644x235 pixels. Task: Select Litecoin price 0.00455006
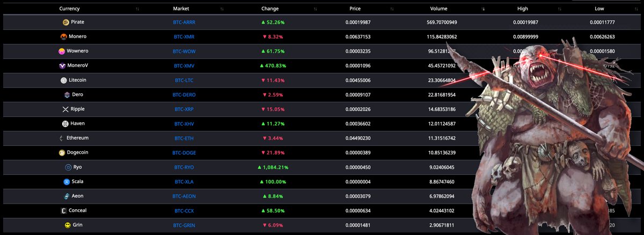358,80
